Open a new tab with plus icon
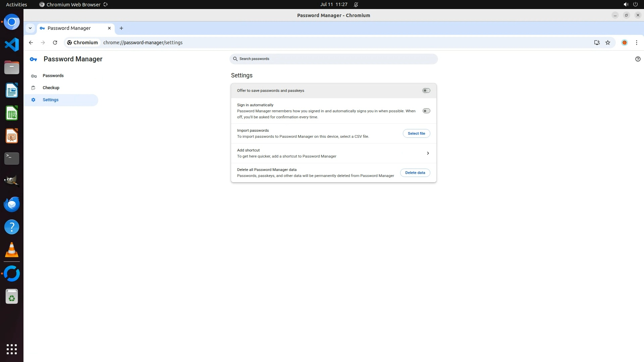 pos(121,28)
